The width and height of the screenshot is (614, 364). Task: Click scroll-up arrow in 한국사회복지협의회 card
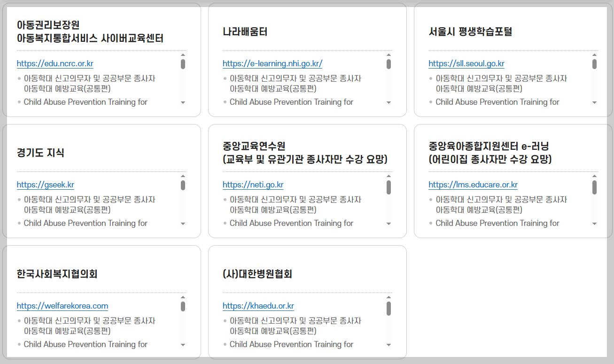pyautogui.click(x=183, y=297)
